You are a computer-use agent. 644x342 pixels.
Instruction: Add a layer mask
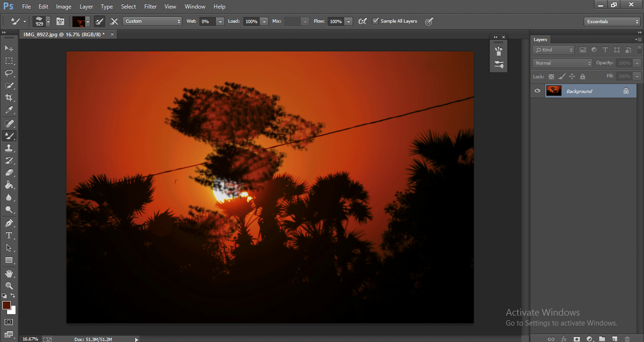point(577,339)
